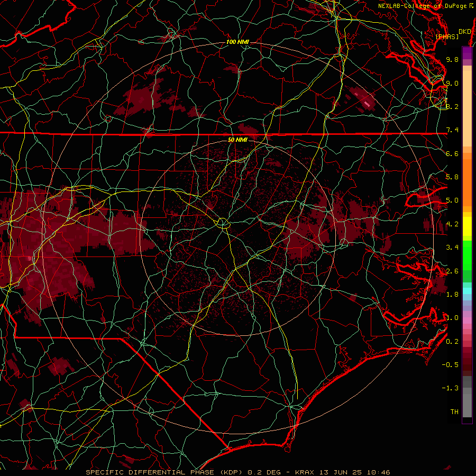The image size is (476, 476).
Task: Select the -1.3 legend value
Action: [x=450, y=388]
